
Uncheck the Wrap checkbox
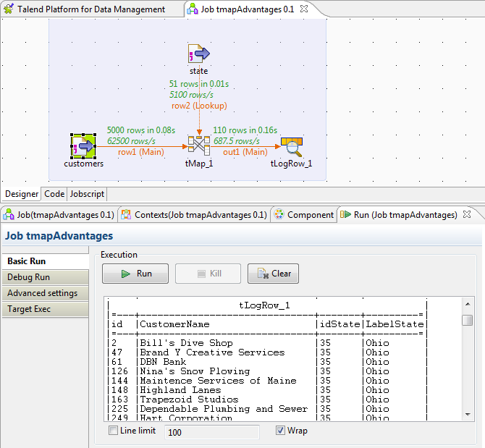[x=280, y=431]
